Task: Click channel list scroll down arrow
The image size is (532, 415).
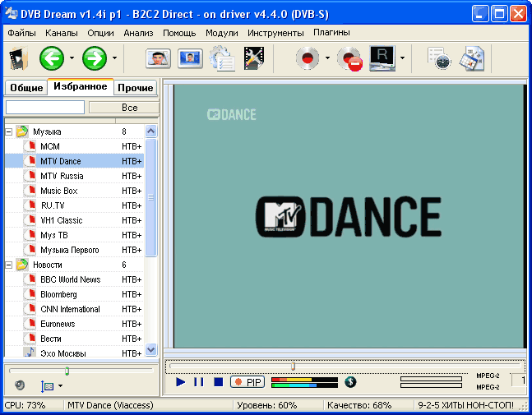Action: [x=150, y=349]
